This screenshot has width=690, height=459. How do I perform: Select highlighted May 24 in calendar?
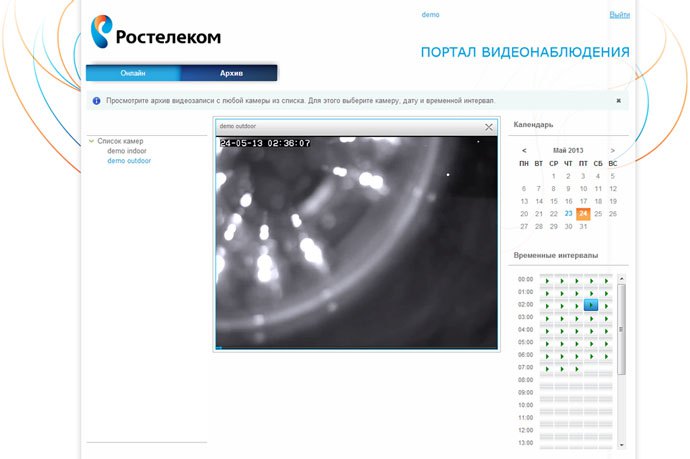pyautogui.click(x=583, y=213)
